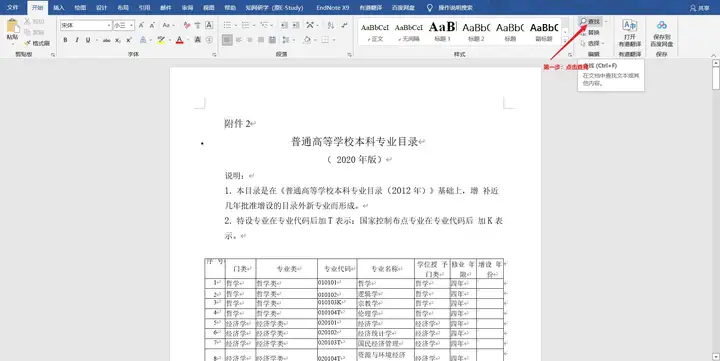Screen dimensions: 720x361
Task: Click the Paste clipboard icon
Action: click(12, 26)
